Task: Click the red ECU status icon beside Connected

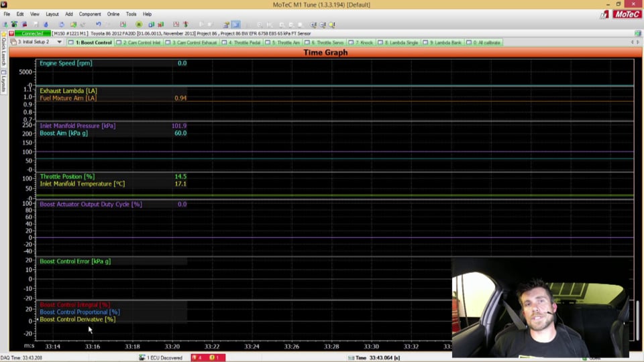Action: pyautogui.click(x=11, y=34)
